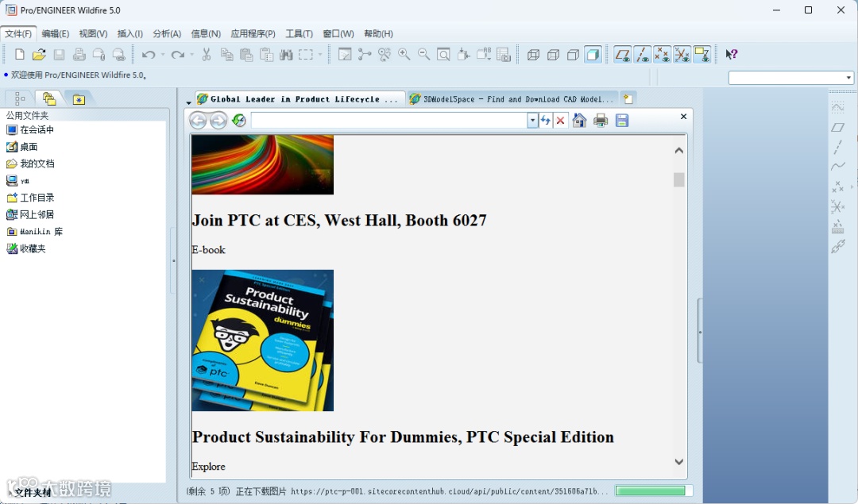Open browser tab list dropdown arrow
The height and width of the screenshot is (504, 858).
click(188, 102)
